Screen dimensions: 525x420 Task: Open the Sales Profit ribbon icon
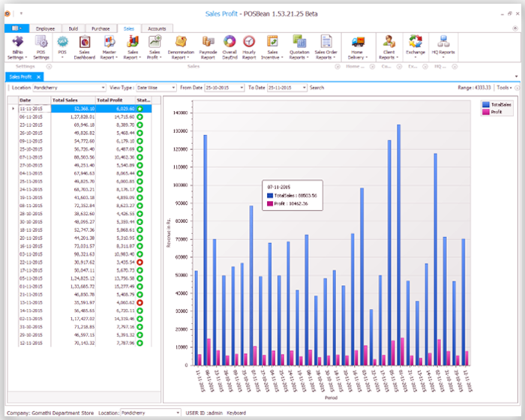pyautogui.click(x=154, y=48)
